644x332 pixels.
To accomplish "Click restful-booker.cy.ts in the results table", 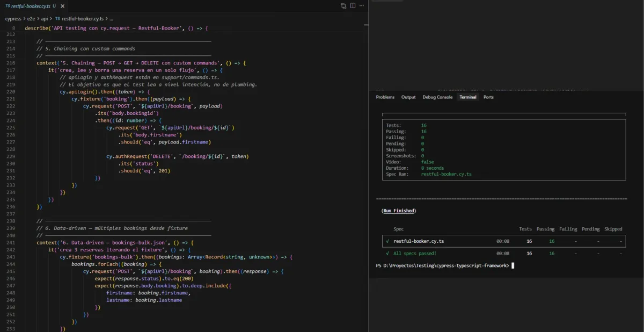I will pyautogui.click(x=419, y=241).
